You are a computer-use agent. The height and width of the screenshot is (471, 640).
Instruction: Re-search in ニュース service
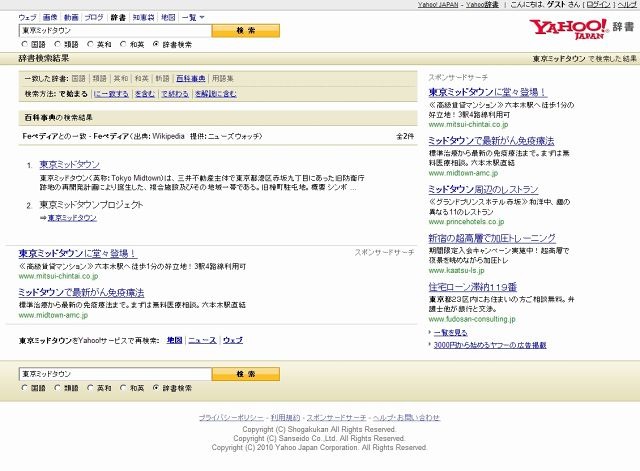click(x=202, y=340)
